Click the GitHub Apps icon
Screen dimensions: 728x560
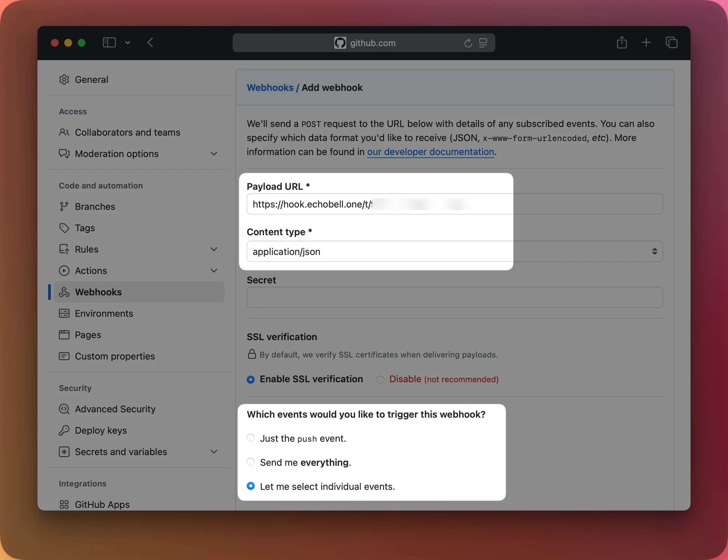64,505
